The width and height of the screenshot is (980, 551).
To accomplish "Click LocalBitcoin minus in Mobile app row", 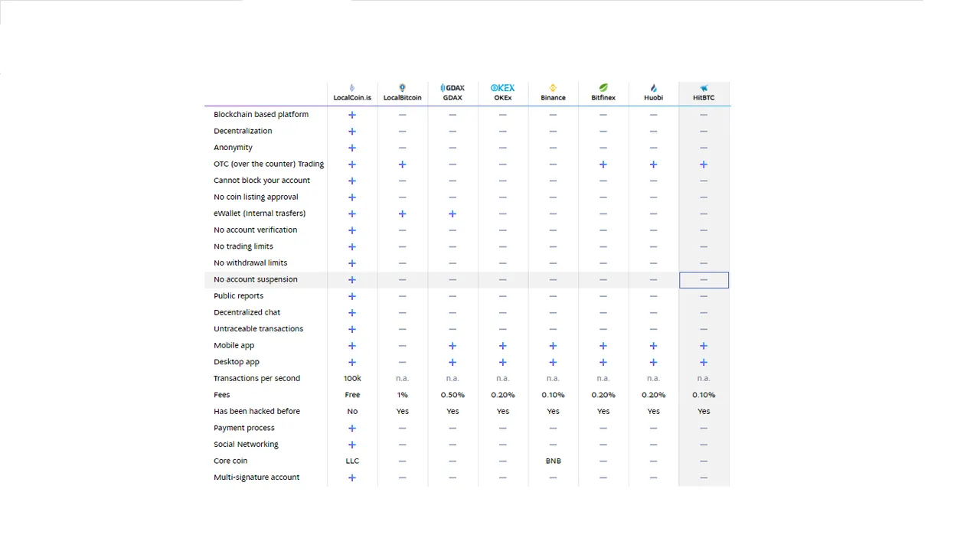I will click(403, 346).
